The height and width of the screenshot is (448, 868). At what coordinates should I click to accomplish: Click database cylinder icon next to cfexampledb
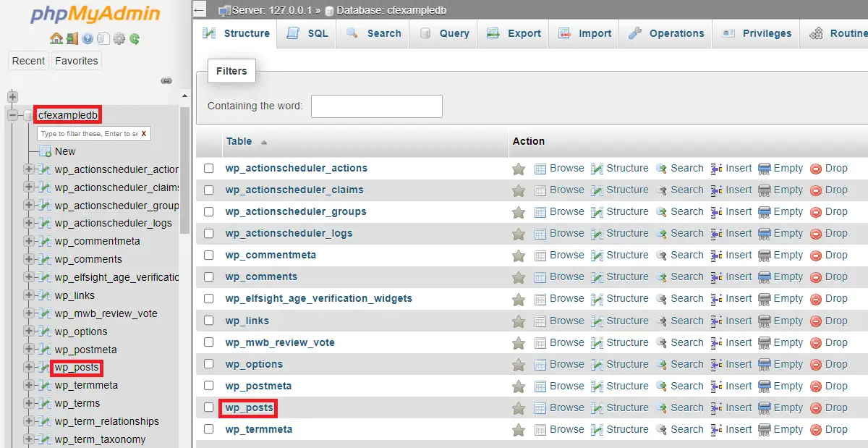point(29,116)
